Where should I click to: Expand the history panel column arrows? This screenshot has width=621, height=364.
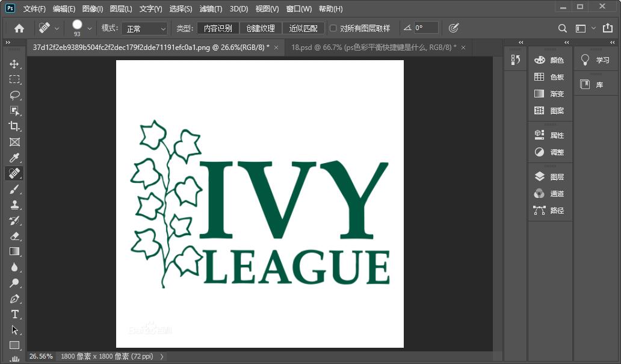(x=521, y=42)
